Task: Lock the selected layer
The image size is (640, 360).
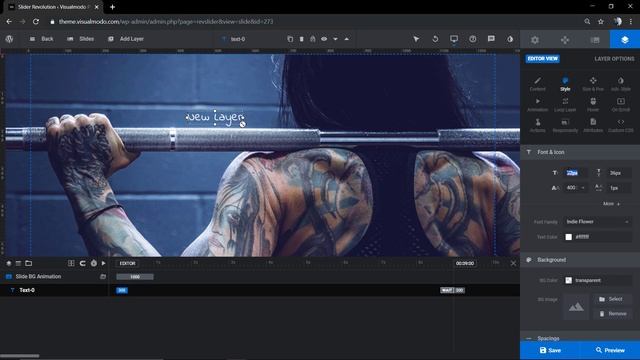Action: (313, 39)
